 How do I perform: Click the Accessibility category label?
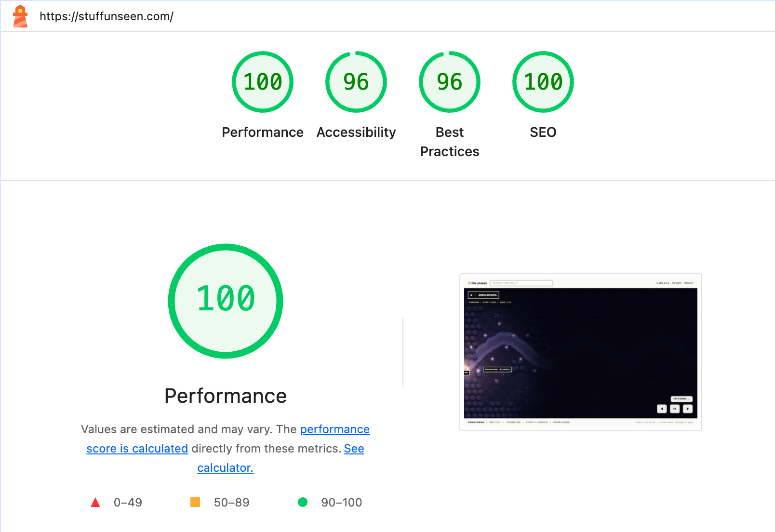356,132
